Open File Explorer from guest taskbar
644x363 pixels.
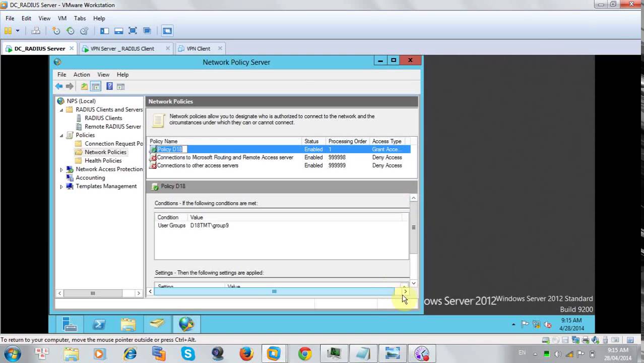[x=128, y=324]
